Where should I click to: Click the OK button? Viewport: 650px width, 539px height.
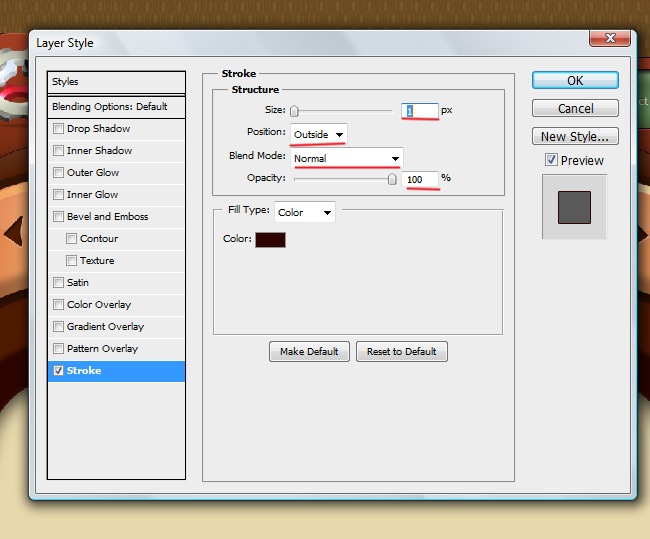click(574, 81)
